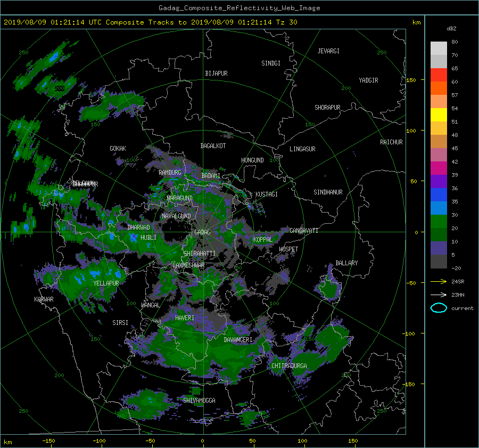Click the NARAGUND city label
Image resolution: width=479 pixels, height=448 pixels.
click(180, 198)
